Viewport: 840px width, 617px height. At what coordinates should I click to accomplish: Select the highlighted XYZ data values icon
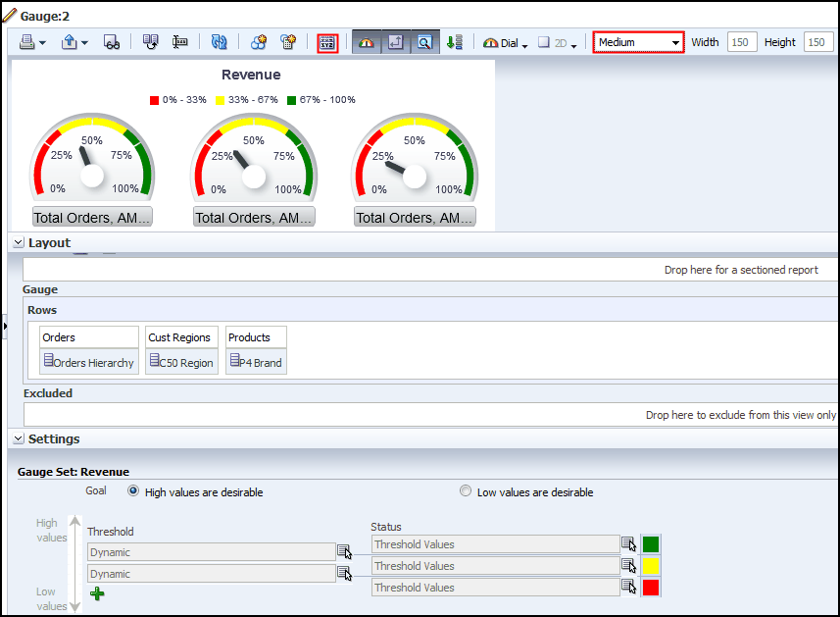[x=327, y=42]
